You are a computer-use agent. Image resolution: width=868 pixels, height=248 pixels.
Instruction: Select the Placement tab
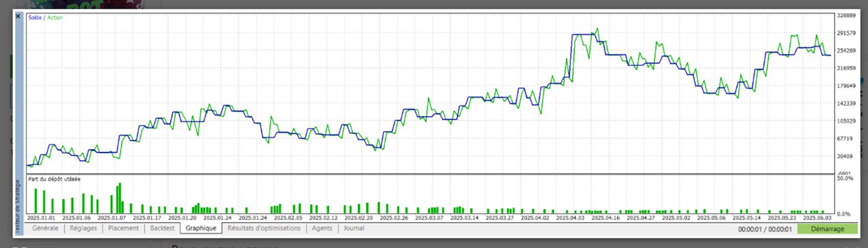pyautogui.click(x=123, y=229)
